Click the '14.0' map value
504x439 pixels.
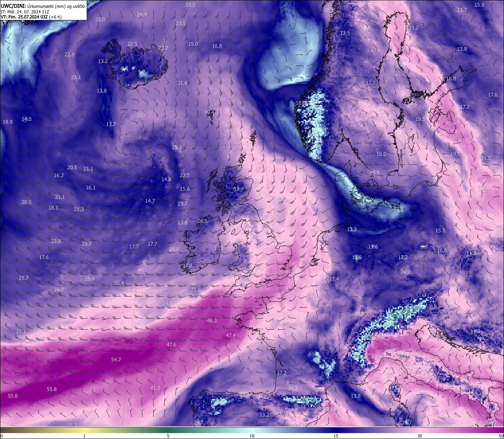point(26,119)
